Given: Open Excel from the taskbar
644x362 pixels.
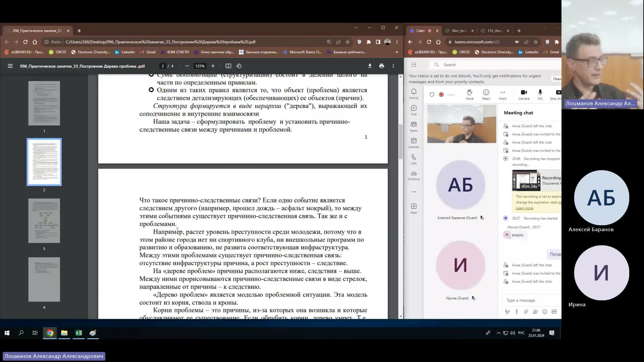Looking at the screenshot, I should [78, 333].
